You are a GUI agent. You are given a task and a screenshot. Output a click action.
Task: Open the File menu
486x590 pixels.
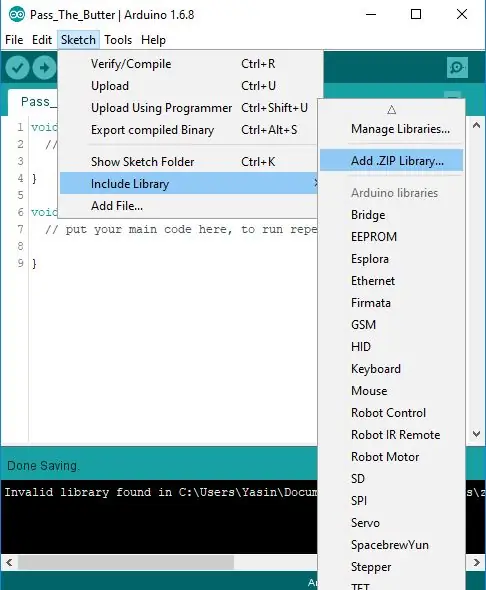coord(14,40)
